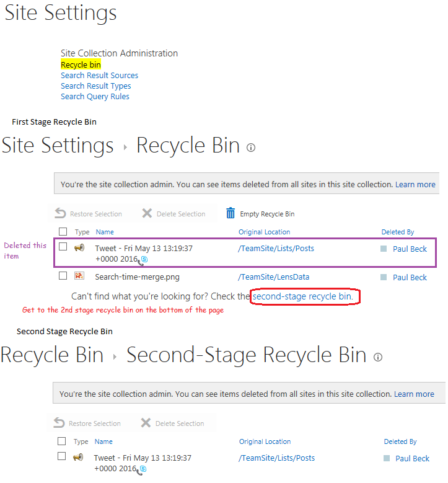Click Delete Selection text in second-stage toolbar

tap(180, 423)
